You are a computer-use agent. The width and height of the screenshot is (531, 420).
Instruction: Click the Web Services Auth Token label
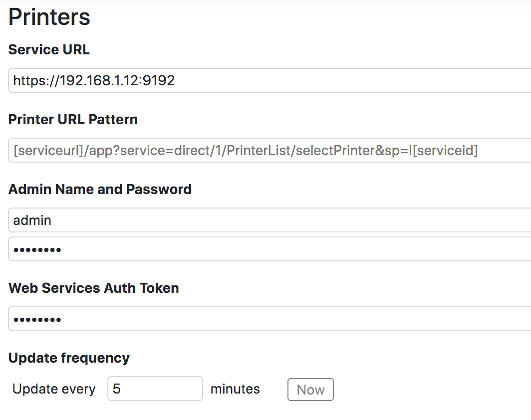(x=93, y=288)
